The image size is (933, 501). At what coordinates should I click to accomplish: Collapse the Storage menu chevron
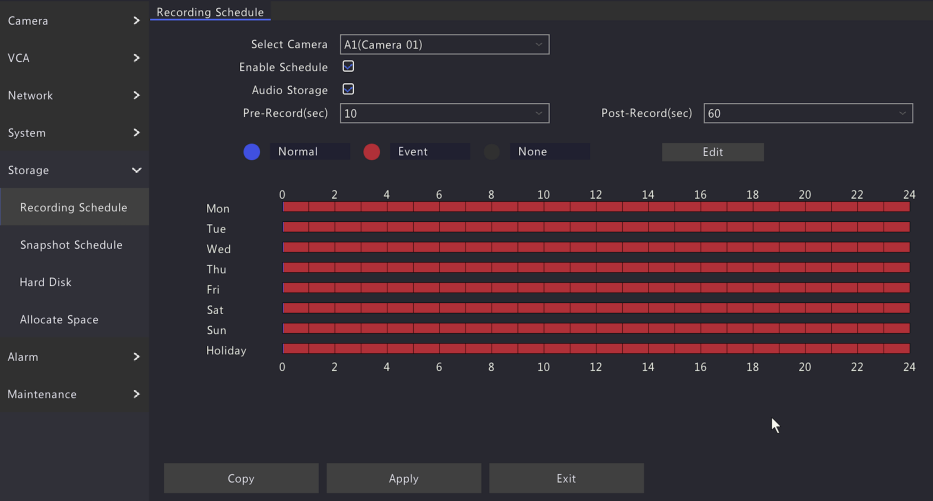tap(136, 170)
